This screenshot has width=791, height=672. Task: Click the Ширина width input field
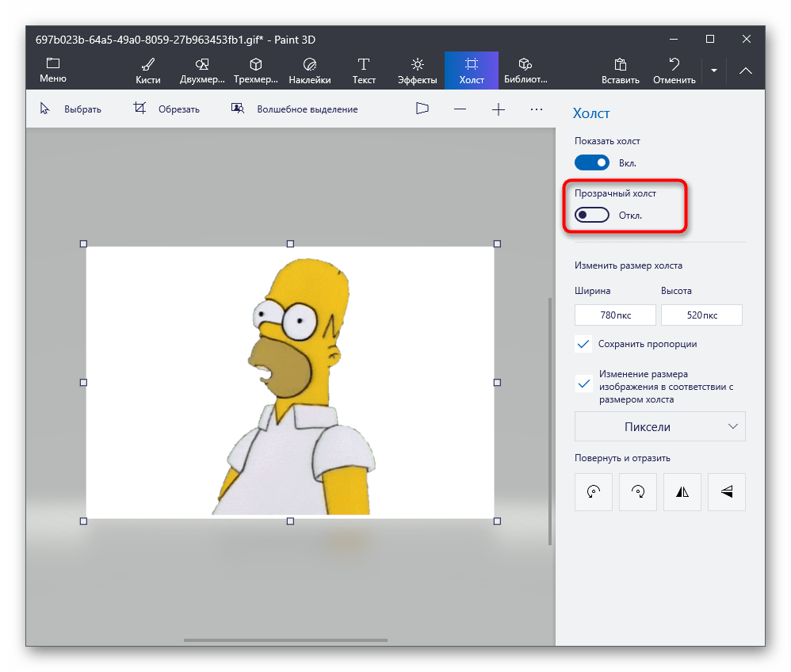[615, 315]
